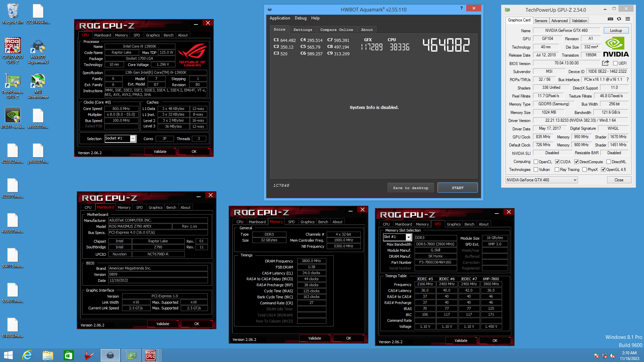The height and width of the screenshot is (362, 644).
Task: Click the GPU-Z refresh icon
Action: (x=619, y=19)
